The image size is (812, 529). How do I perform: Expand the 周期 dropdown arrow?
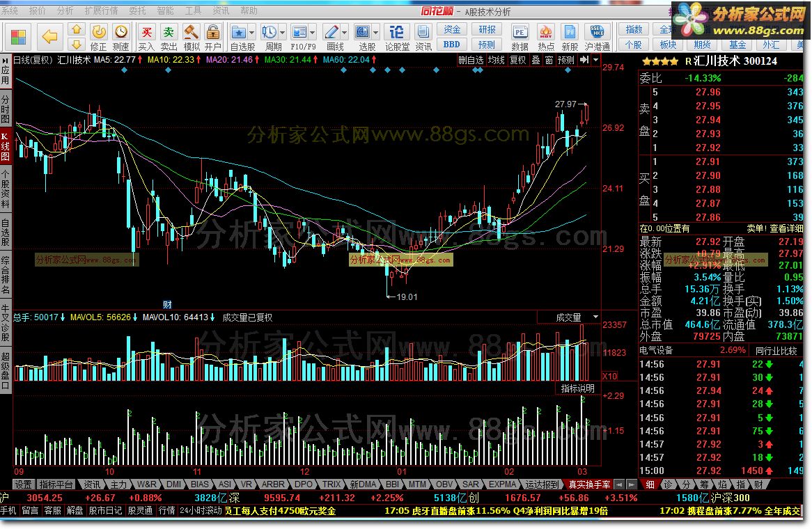[282, 33]
